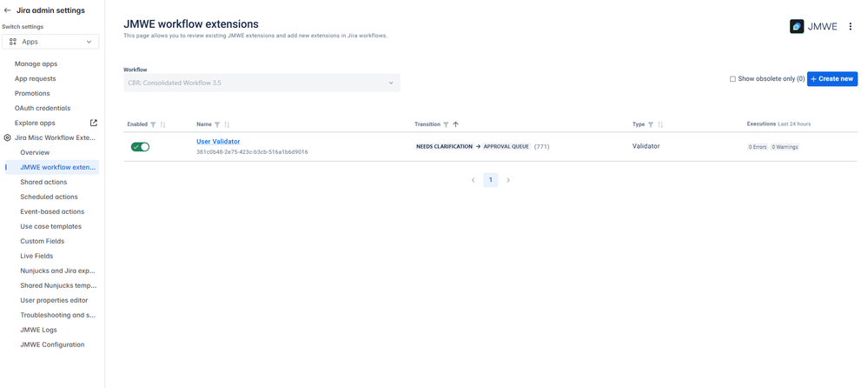Open Use case templates page
This screenshot has width=868, height=388.
click(51, 226)
